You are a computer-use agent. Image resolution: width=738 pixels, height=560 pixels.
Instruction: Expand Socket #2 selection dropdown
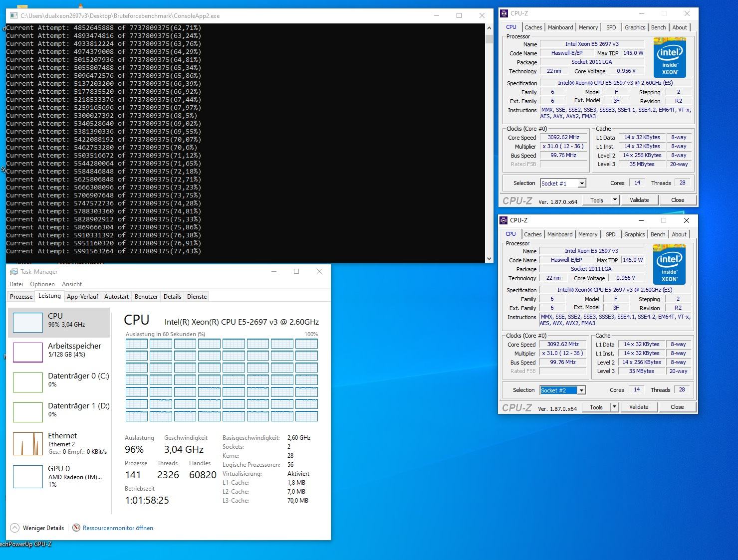click(581, 390)
